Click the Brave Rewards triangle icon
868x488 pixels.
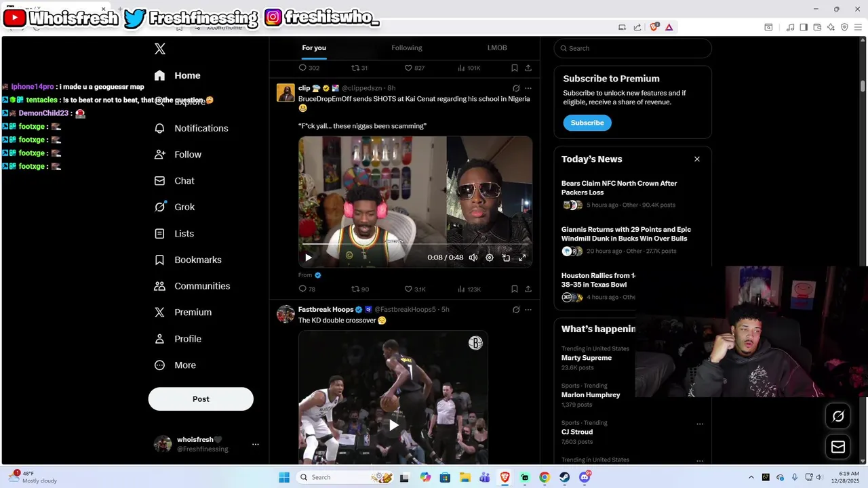(x=669, y=27)
